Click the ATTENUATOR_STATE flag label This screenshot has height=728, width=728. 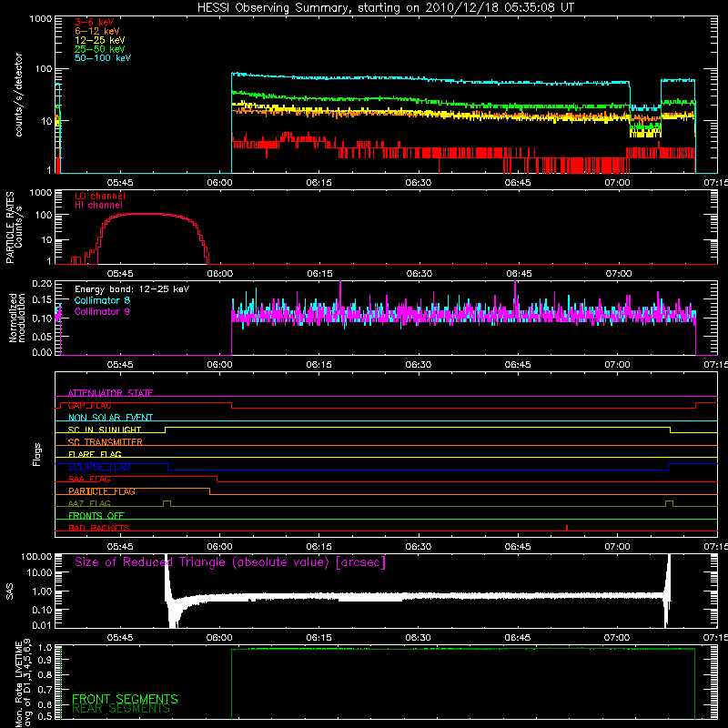point(110,393)
